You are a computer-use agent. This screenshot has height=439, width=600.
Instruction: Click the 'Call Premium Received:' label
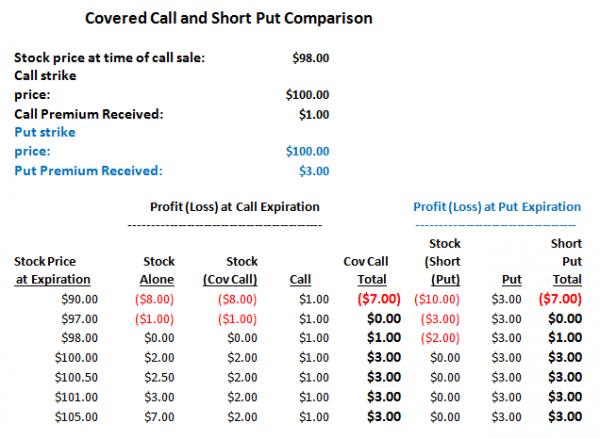89,114
